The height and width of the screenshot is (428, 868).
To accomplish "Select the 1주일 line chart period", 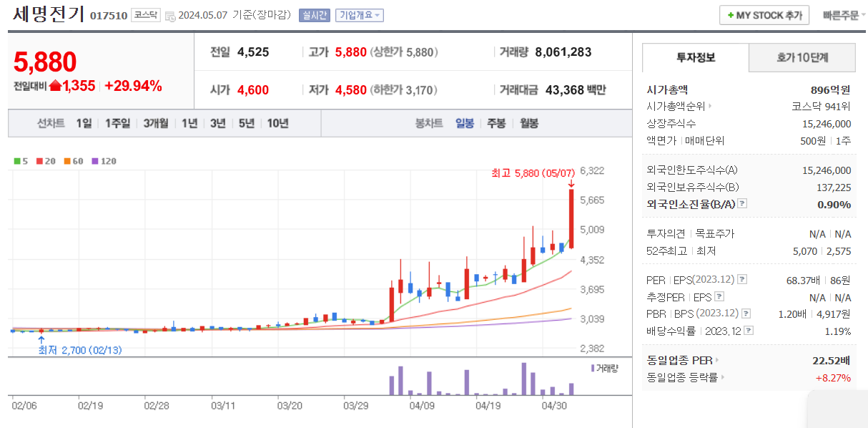I will [117, 123].
